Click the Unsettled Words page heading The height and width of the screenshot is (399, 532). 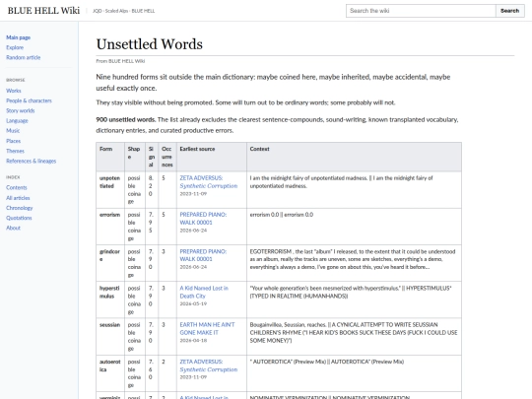150,44
